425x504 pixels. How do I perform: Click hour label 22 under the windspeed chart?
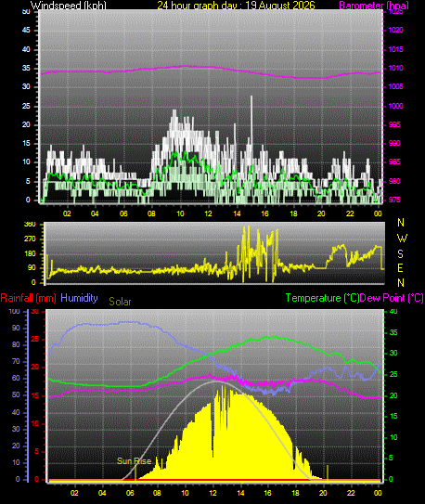tap(350, 213)
